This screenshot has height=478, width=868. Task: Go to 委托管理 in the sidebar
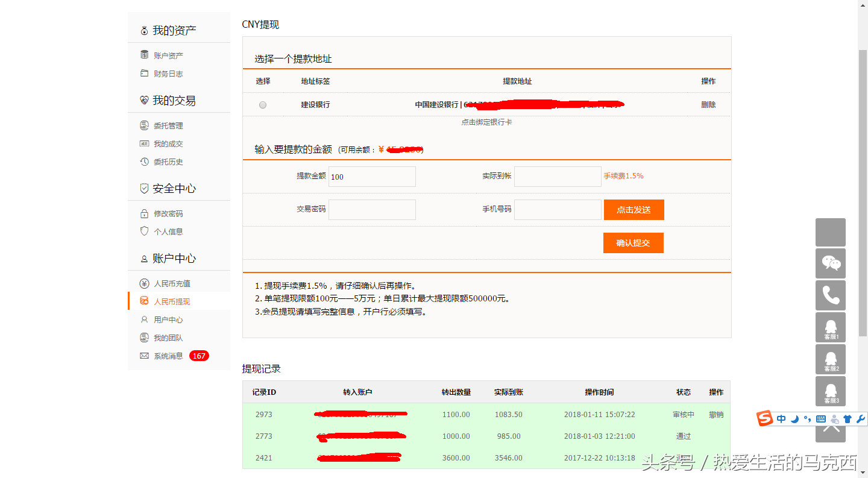(168, 125)
